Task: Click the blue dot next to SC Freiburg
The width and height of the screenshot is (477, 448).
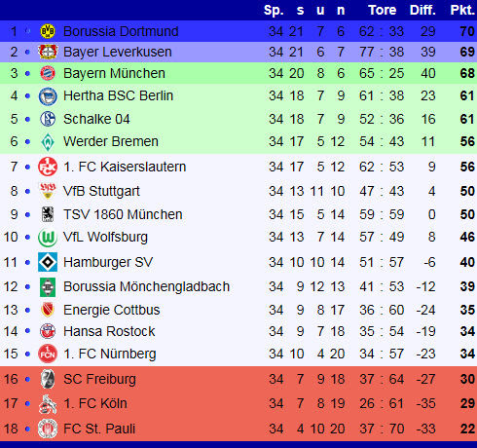Action: point(27,379)
